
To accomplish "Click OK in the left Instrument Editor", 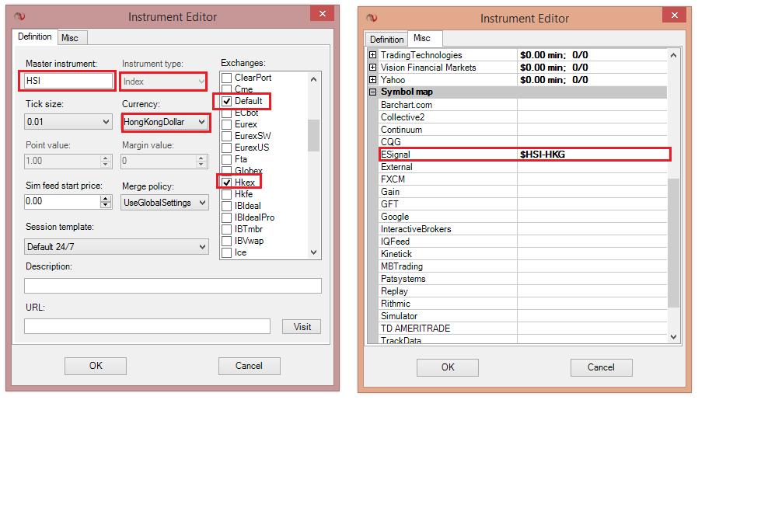I will coord(96,366).
